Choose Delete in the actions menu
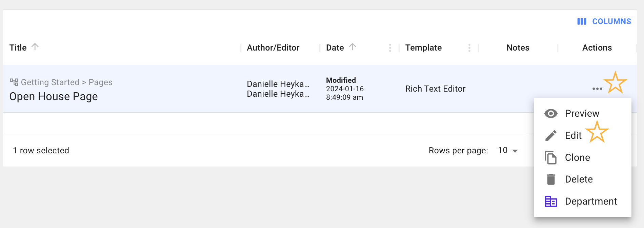Screen dimensions: 644x228 579,179
